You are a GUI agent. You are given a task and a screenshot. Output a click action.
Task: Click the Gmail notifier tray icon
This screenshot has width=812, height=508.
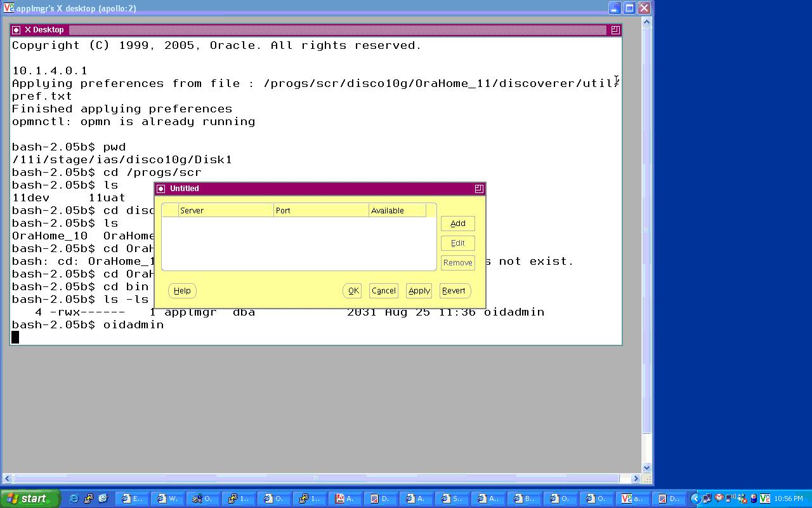pos(719,498)
